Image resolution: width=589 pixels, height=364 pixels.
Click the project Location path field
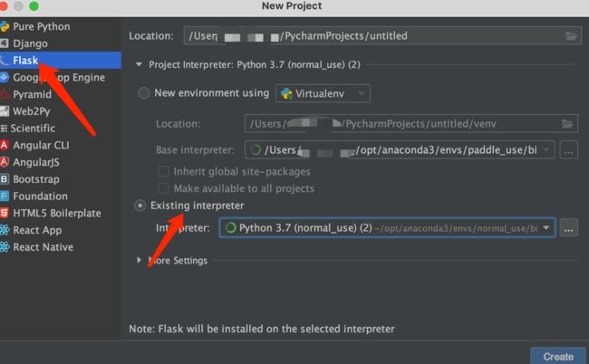(382, 36)
